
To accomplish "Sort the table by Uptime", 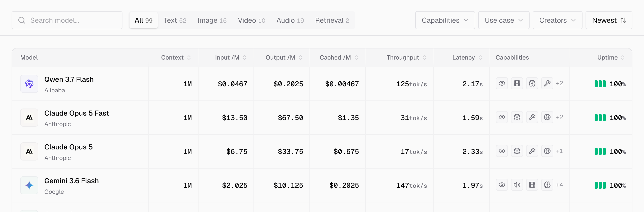I will point(611,58).
